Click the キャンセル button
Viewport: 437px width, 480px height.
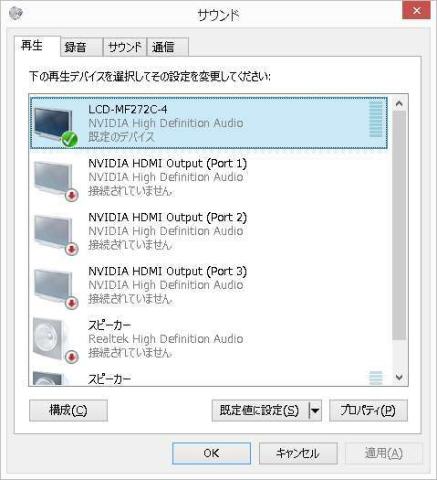pyautogui.click(x=298, y=453)
